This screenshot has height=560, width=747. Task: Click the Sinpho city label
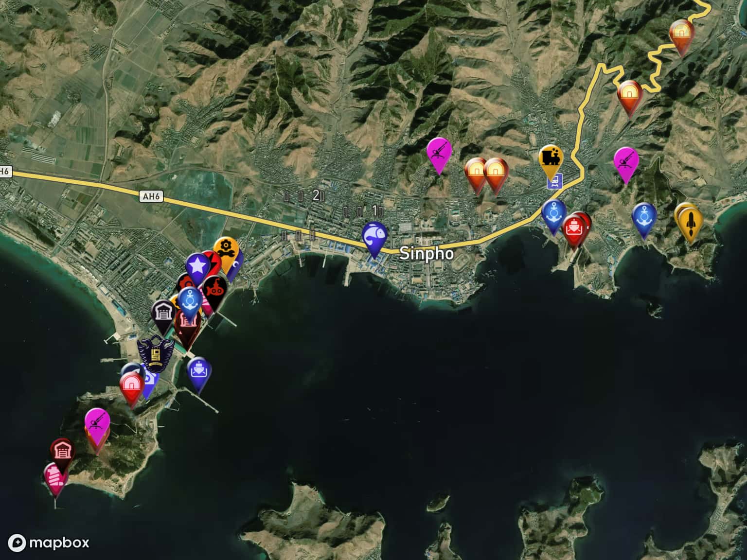pyautogui.click(x=427, y=254)
